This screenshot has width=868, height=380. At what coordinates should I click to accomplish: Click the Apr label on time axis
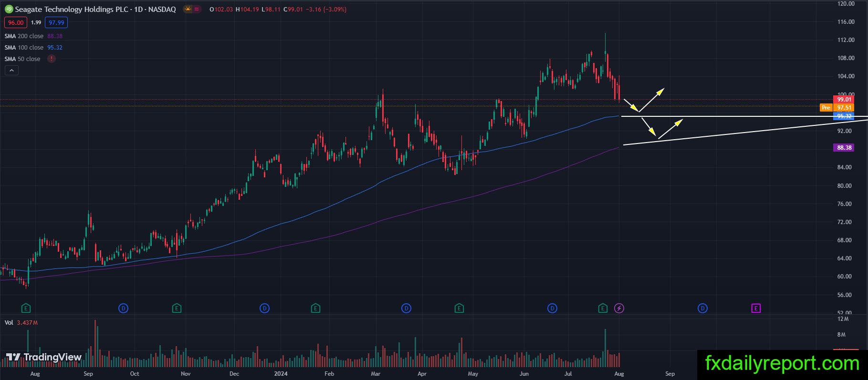422,374
